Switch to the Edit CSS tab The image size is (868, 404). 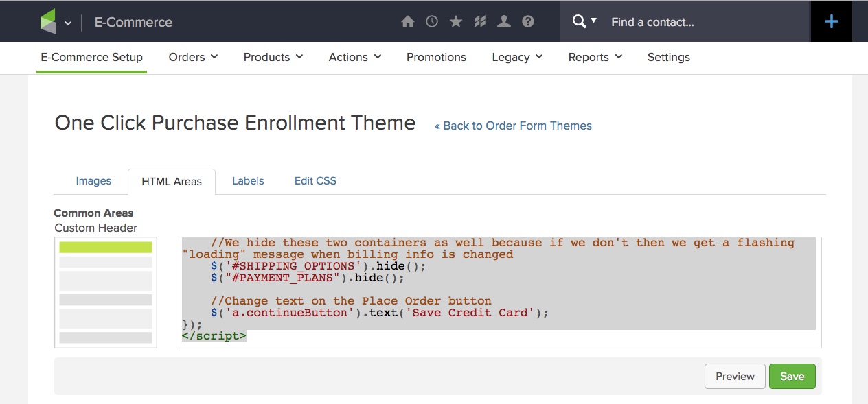pos(315,181)
